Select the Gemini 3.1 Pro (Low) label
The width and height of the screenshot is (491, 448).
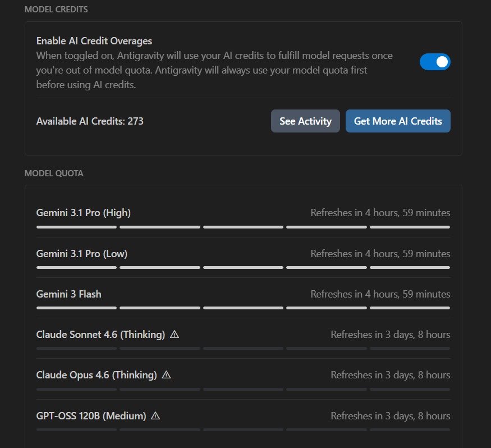pyautogui.click(x=82, y=254)
